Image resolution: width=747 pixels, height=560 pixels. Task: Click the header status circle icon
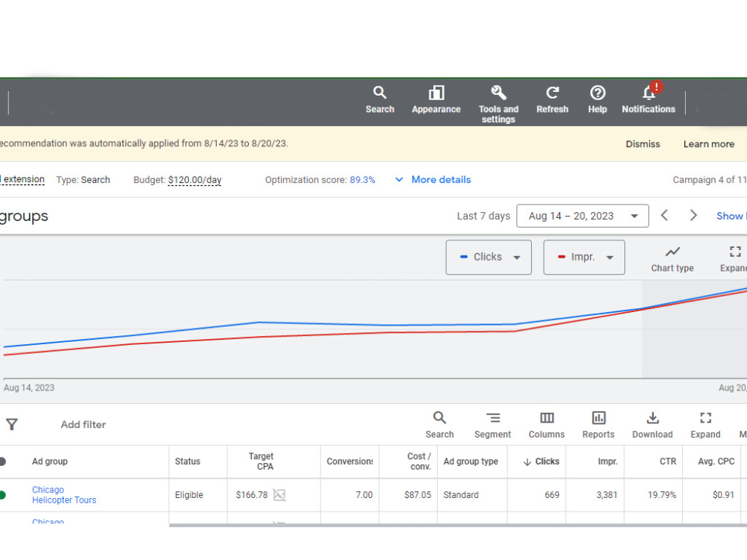point(2,461)
